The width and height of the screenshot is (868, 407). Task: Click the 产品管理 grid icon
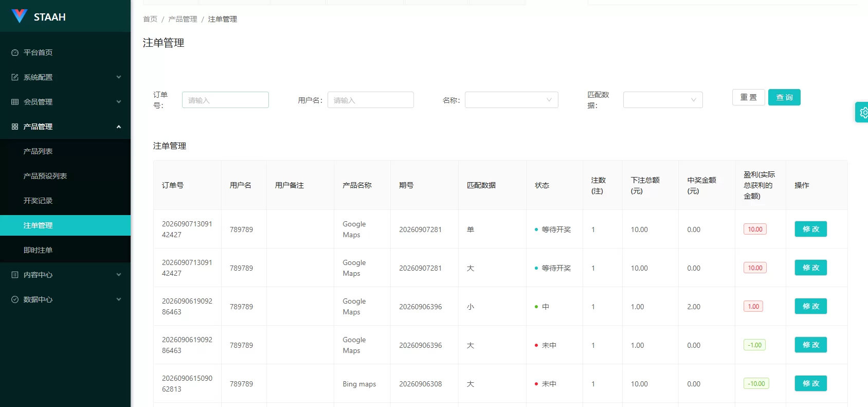pyautogui.click(x=15, y=127)
